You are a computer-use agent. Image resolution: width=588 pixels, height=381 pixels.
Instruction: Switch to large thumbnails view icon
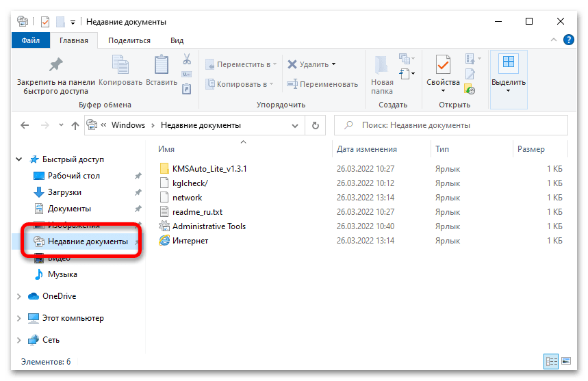pyautogui.click(x=566, y=361)
